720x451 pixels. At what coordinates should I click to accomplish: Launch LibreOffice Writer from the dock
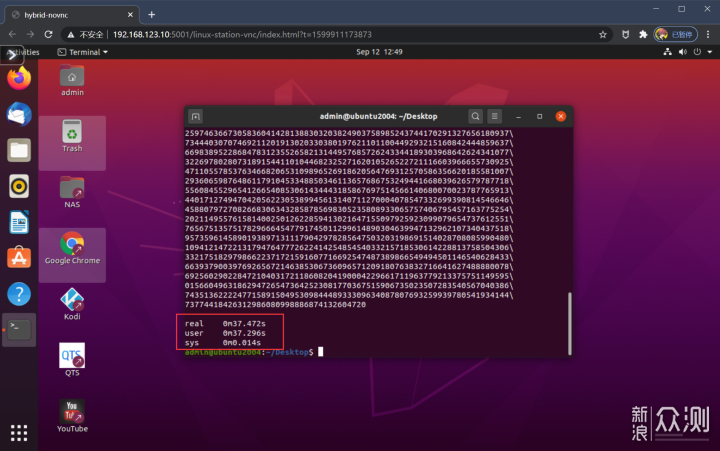(x=19, y=222)
